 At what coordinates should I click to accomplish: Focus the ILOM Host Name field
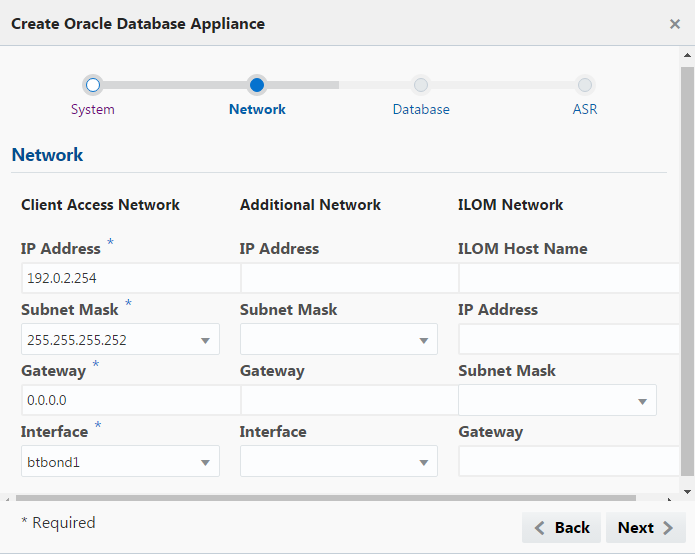point(568,279)
